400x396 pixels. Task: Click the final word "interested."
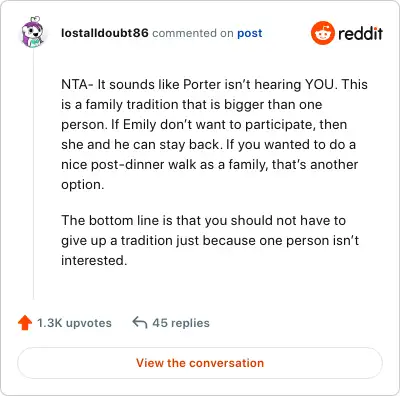click(x=94, y=261)
